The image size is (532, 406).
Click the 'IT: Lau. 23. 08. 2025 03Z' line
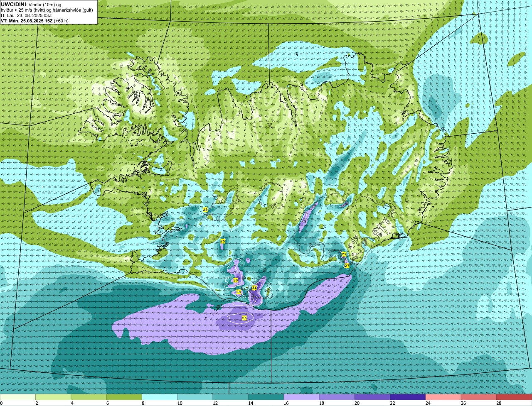click(x=26, y=15)
